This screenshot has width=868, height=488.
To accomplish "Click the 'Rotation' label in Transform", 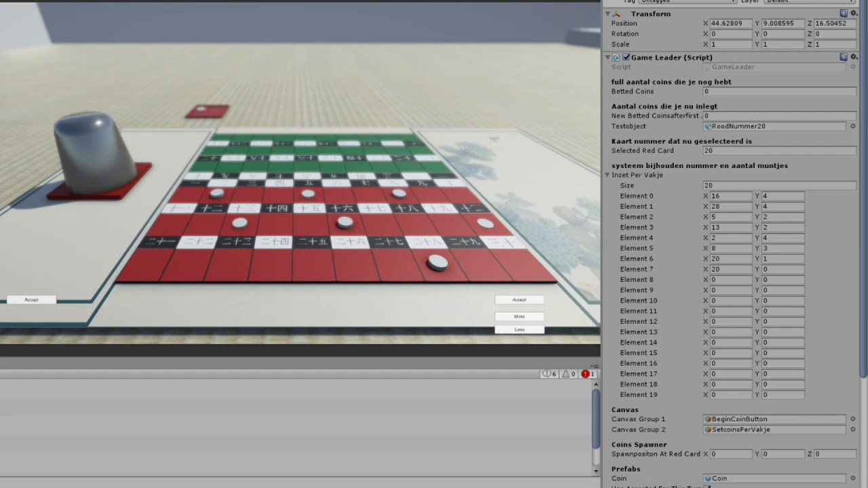I will (x=625, y=34).
